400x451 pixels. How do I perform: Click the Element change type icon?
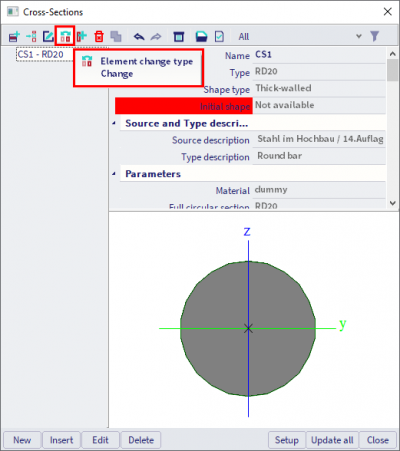[65, 36]
